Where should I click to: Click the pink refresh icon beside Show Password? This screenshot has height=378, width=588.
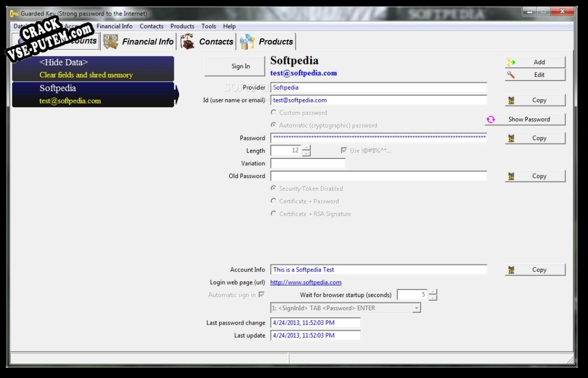[x=490, y=119]
